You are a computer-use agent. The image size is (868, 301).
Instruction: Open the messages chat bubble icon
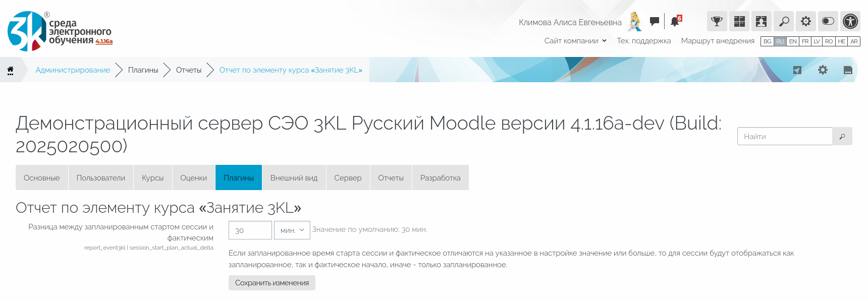tap(655, 21)
